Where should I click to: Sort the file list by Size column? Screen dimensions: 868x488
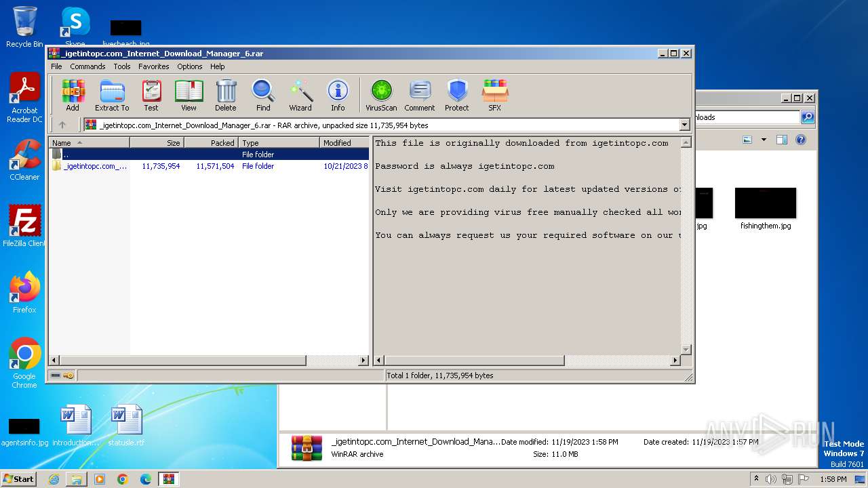click(157, 142)
